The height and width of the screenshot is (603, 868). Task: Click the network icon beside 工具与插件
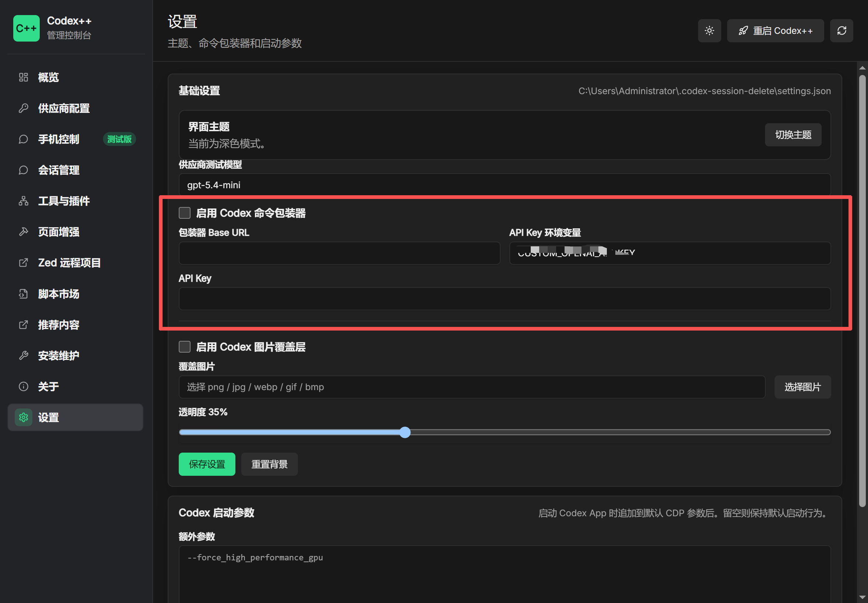tap(24, 201)
